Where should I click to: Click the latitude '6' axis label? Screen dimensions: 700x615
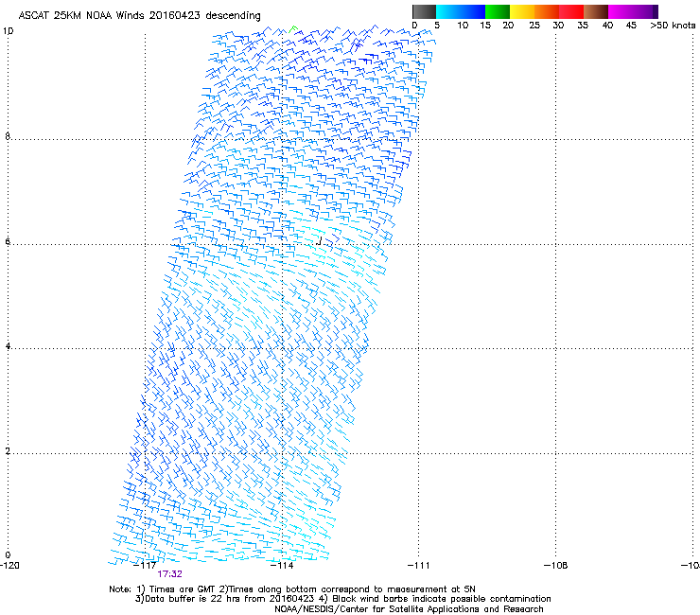pos(8,241)
